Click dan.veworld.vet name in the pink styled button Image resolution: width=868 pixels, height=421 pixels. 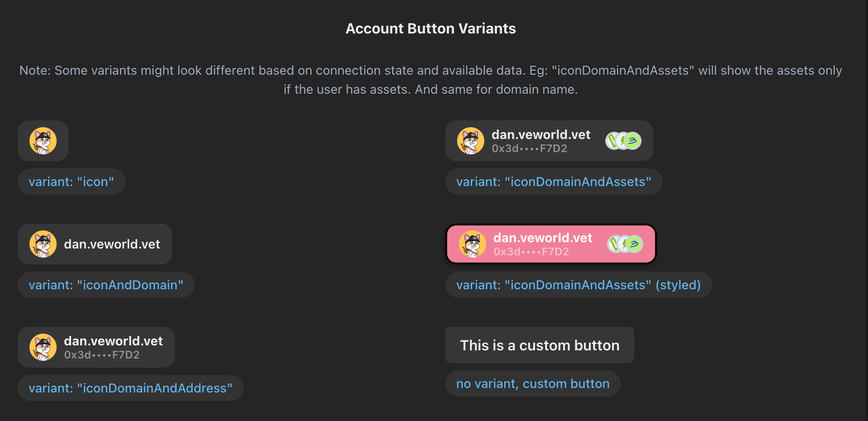tap(543, 238)
